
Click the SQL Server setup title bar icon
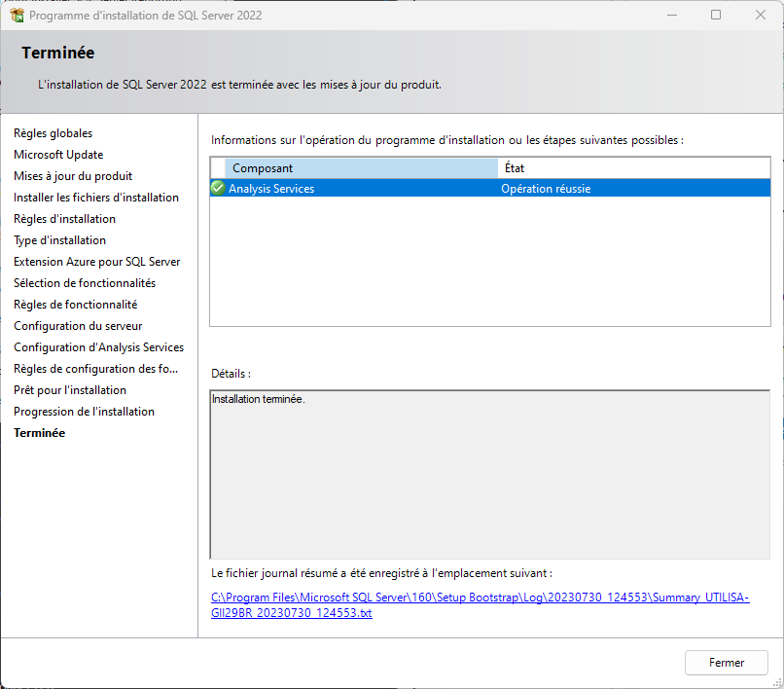(x=17, y=15)
